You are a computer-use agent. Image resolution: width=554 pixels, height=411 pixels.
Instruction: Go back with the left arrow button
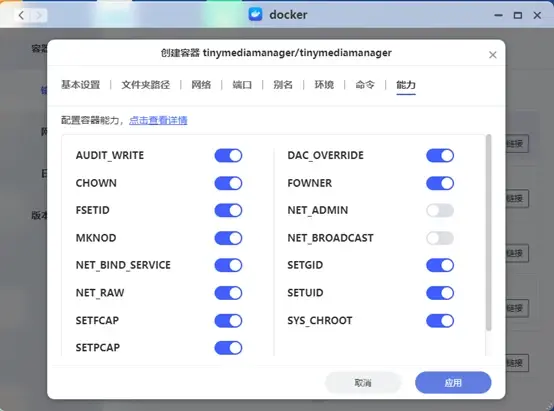point(22,15)
